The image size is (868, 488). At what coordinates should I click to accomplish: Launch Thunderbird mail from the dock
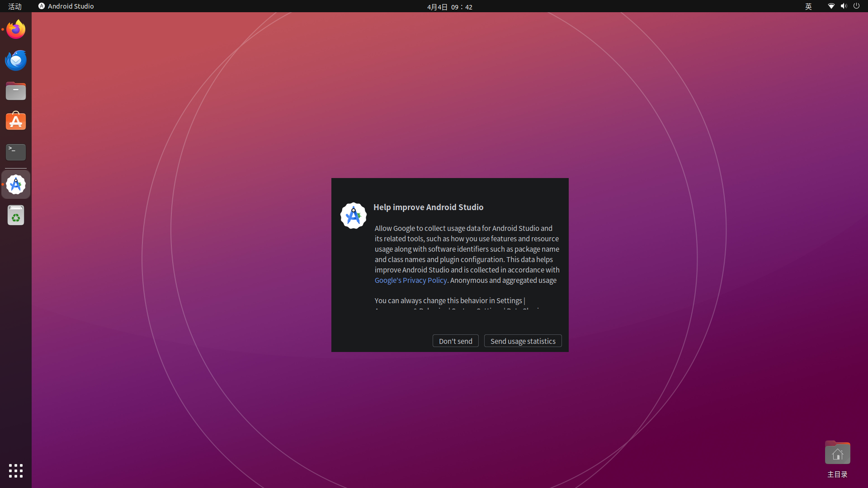pyautogui.click(x=16, y=60)
